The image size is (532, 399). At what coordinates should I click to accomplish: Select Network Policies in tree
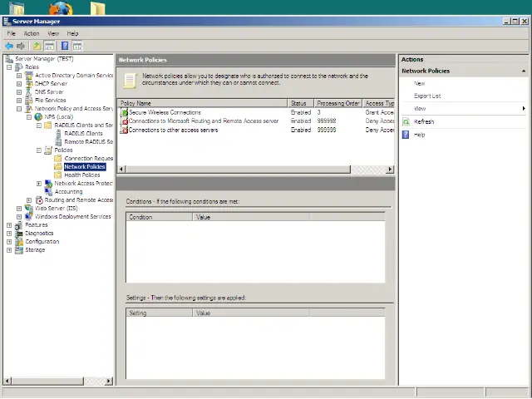[85, 166]
